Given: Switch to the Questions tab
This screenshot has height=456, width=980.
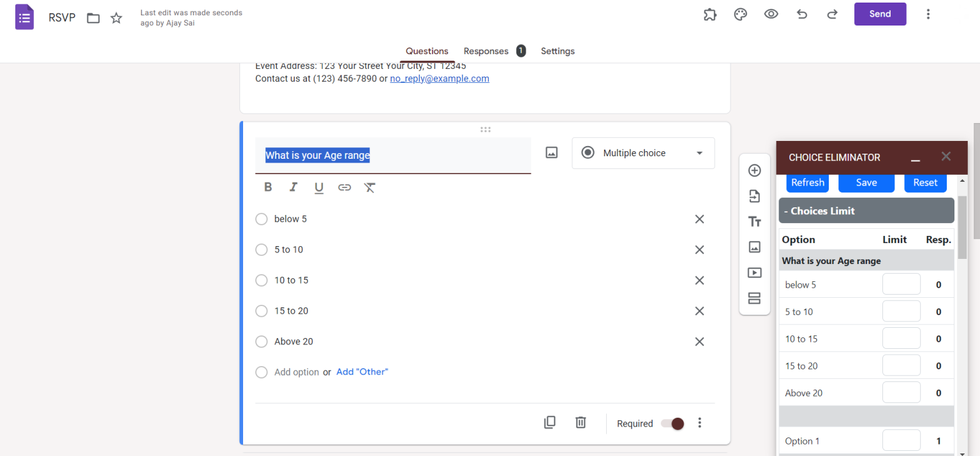Looking at the screenshot, I should 427,51.
